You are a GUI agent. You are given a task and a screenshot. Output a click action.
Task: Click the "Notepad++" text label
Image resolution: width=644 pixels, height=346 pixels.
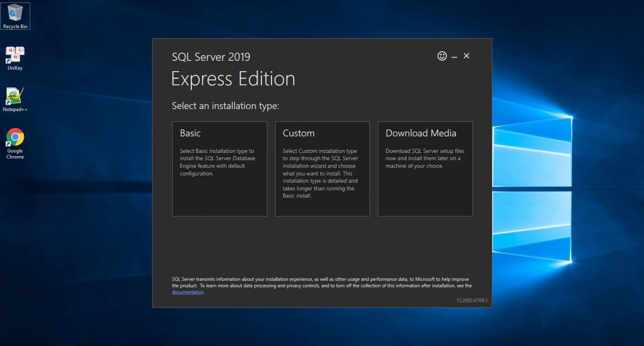coord(15,109)
